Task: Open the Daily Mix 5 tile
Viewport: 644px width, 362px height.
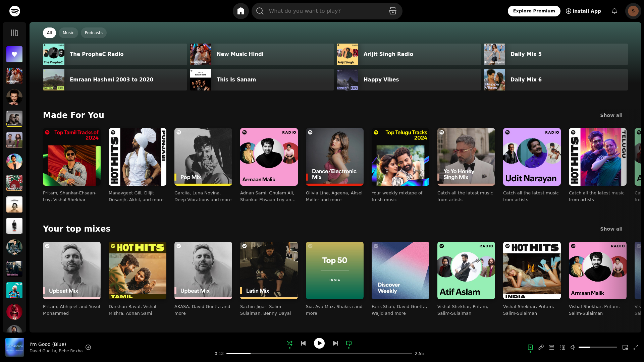Action: 556,54
